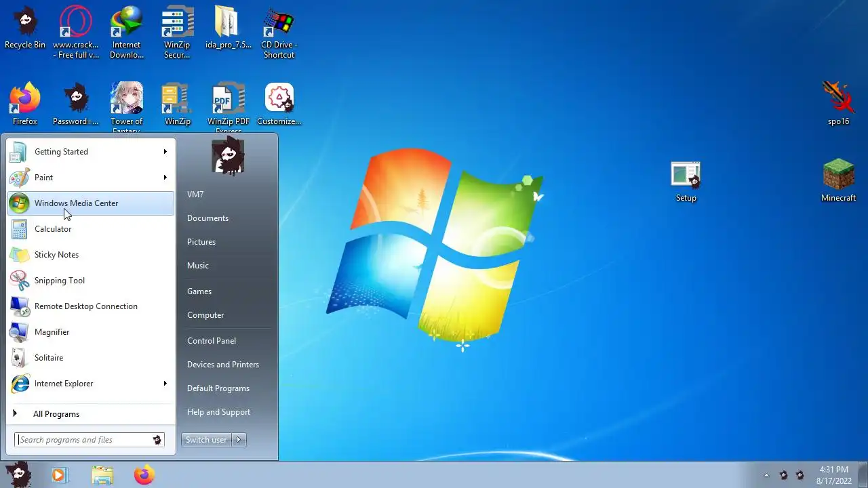This screenshot has height=488, width=868.
Task: Open the media player taskbar icon
Action: [60, 475]
